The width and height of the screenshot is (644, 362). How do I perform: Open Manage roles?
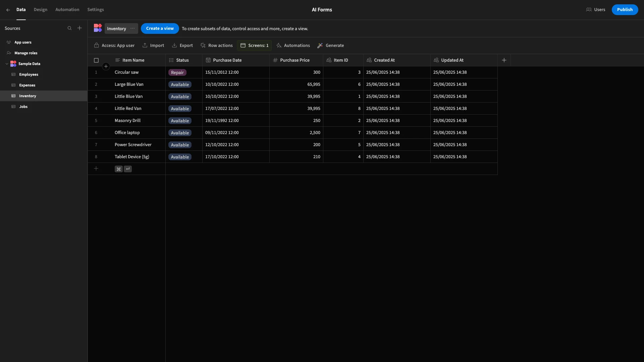click(44, 53)
